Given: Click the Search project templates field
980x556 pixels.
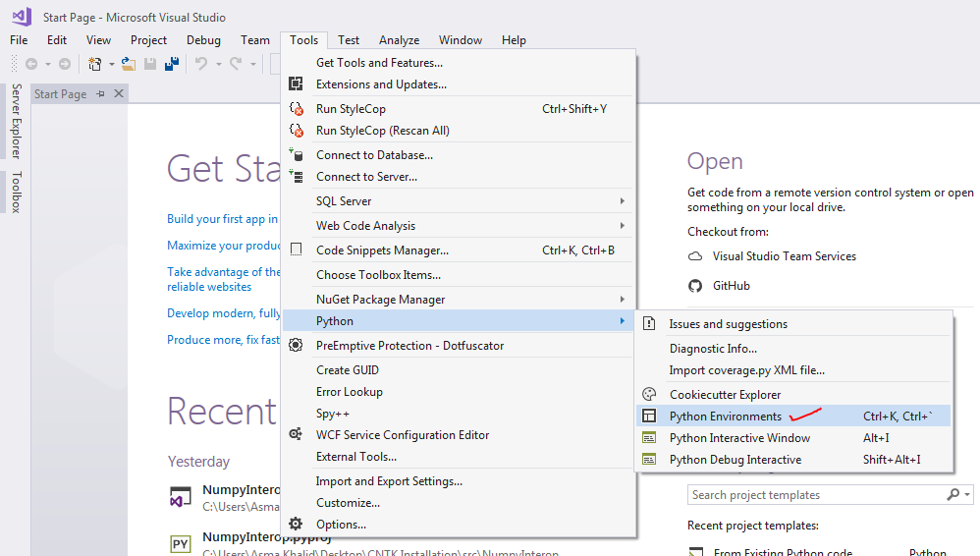Looking at the screenshot, I should [x=815, y=495].
